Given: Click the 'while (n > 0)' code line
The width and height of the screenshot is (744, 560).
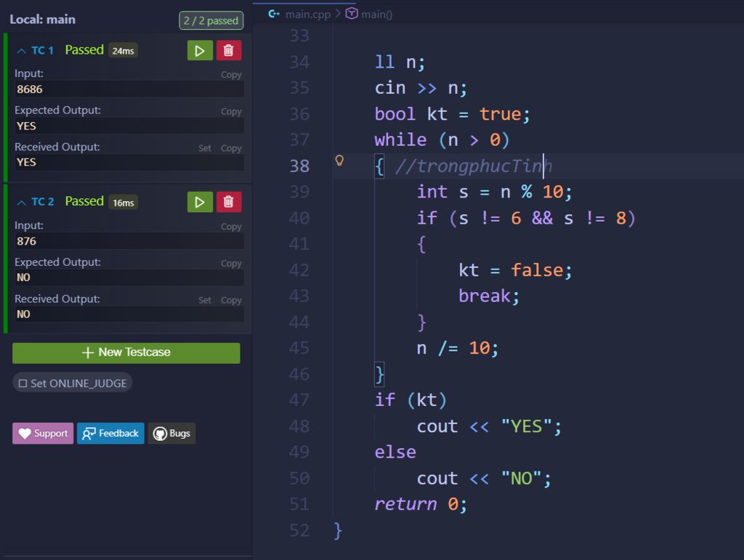Looking at the screenshot, I should coord(442,140).
